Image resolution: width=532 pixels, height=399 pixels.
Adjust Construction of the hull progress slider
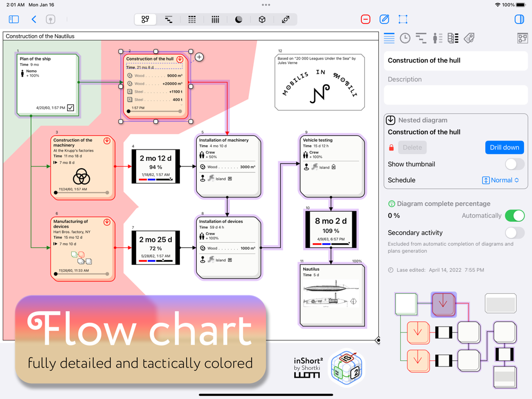154,111
